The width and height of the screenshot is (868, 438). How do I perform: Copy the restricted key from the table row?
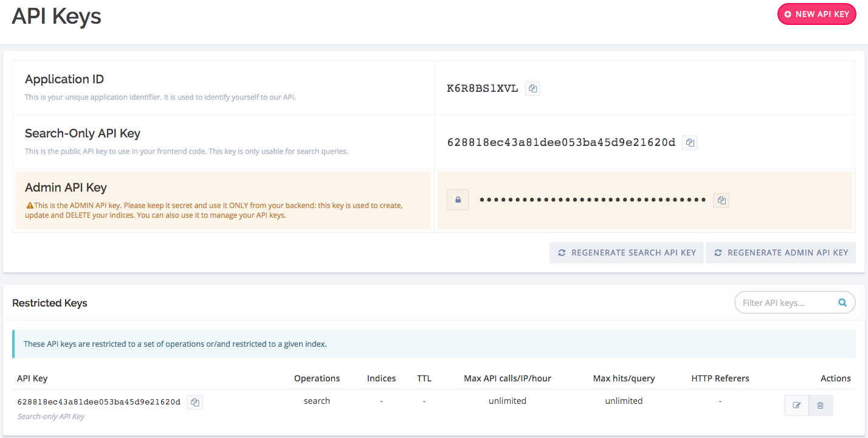tap(195, 402)
